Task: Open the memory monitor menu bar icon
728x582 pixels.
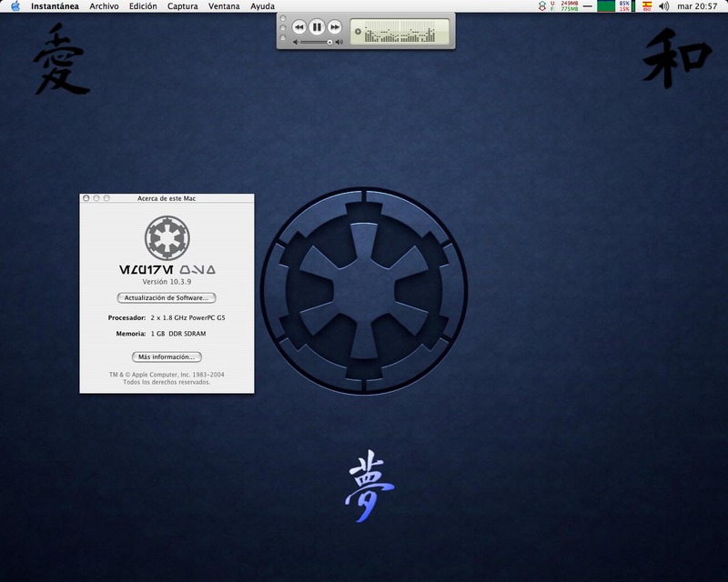Action: pos(541,6)
